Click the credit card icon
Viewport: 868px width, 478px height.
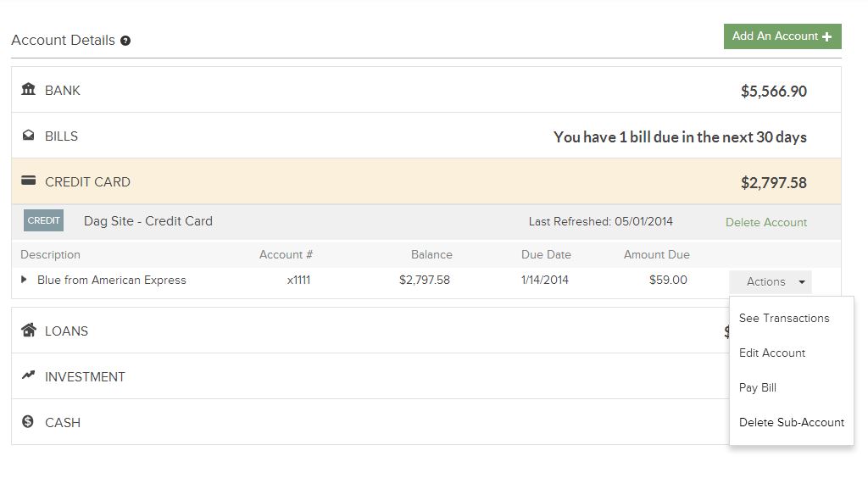28,181
